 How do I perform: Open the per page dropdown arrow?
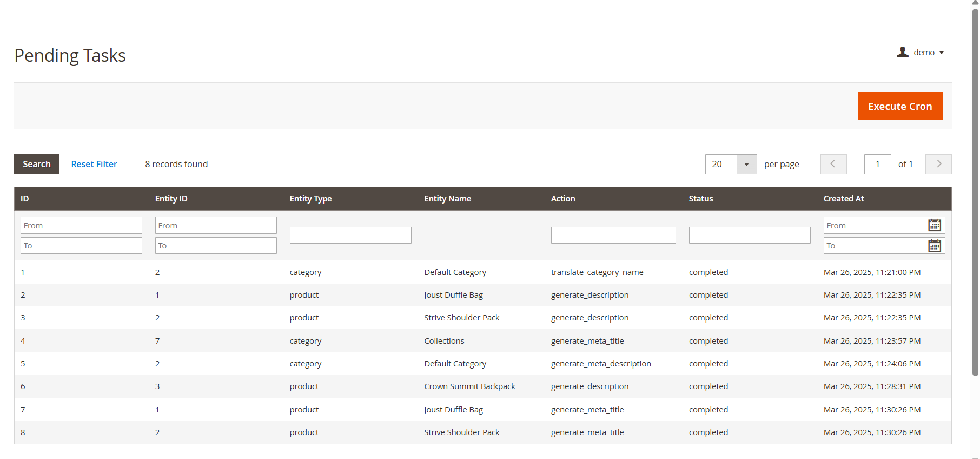(x=746, y=164)
